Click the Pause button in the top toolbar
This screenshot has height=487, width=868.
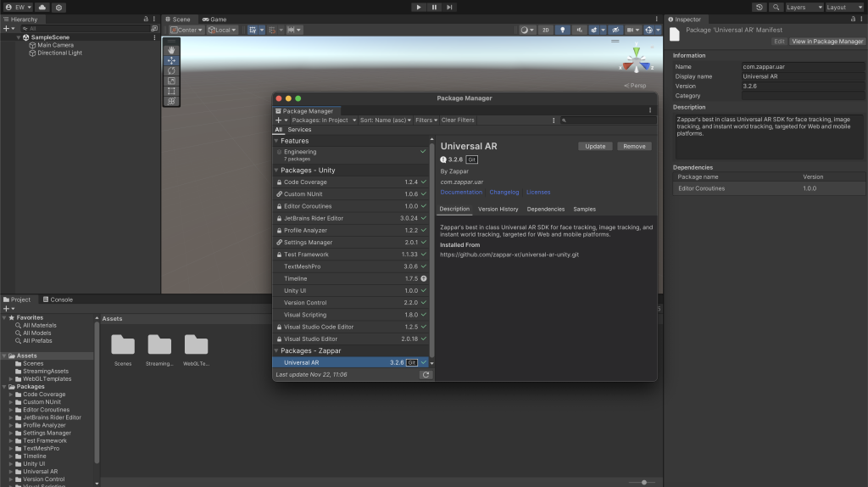tap(434, 7)
